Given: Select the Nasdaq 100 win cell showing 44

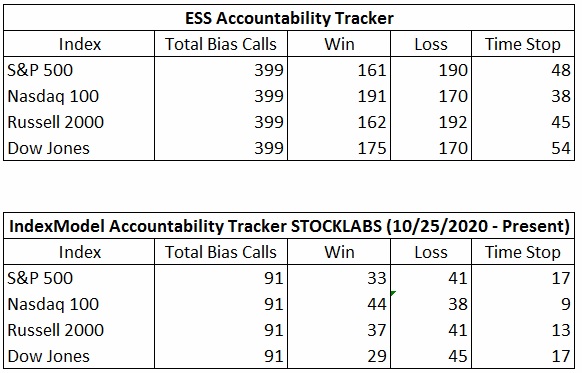Looking at the screenshot, I should (339, 304).
